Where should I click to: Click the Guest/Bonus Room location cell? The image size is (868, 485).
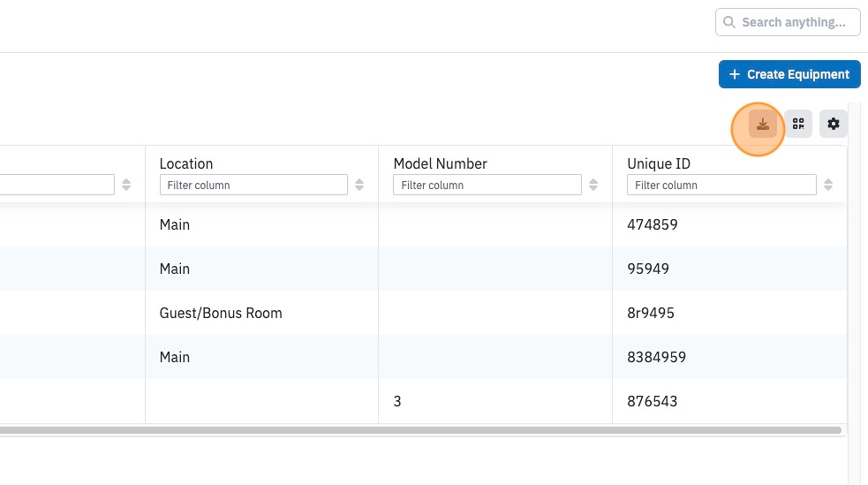click(x=262, y=313)
